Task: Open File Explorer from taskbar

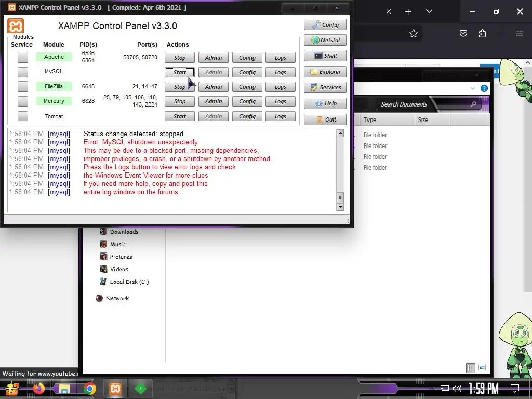Action: pos(64,389)
